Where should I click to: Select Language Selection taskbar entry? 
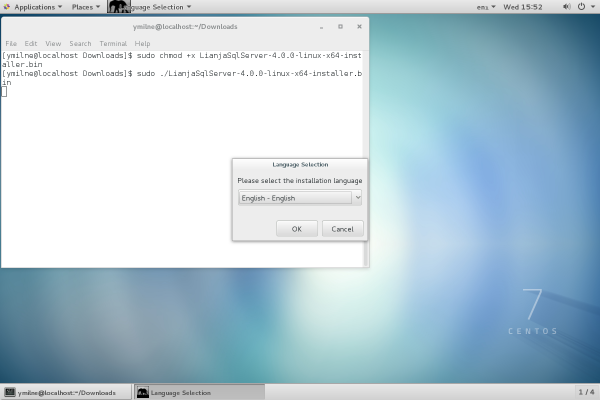click(199, 392)
